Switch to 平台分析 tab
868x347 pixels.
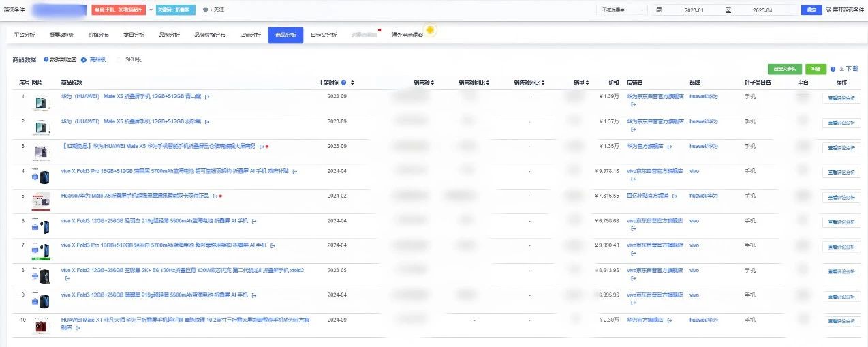(x=25, y=35)
